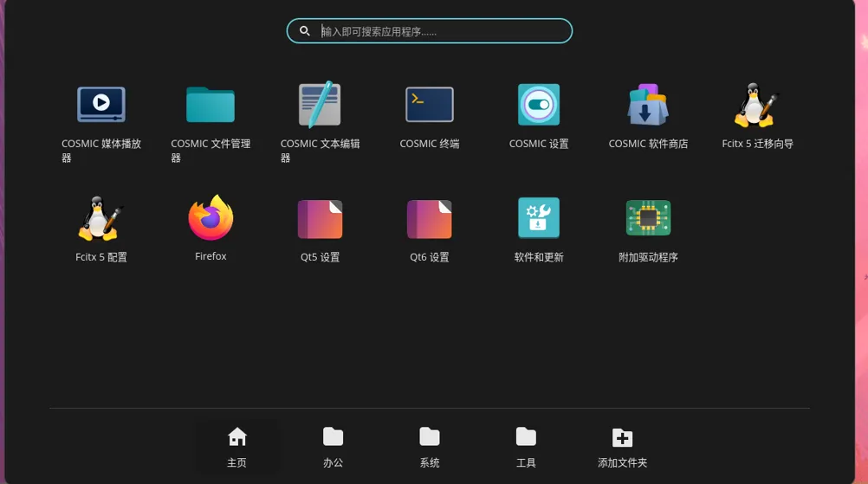Launch the Firefox browser icon
868x484 pixels.
pyautogui.click(x=211, y=217)
